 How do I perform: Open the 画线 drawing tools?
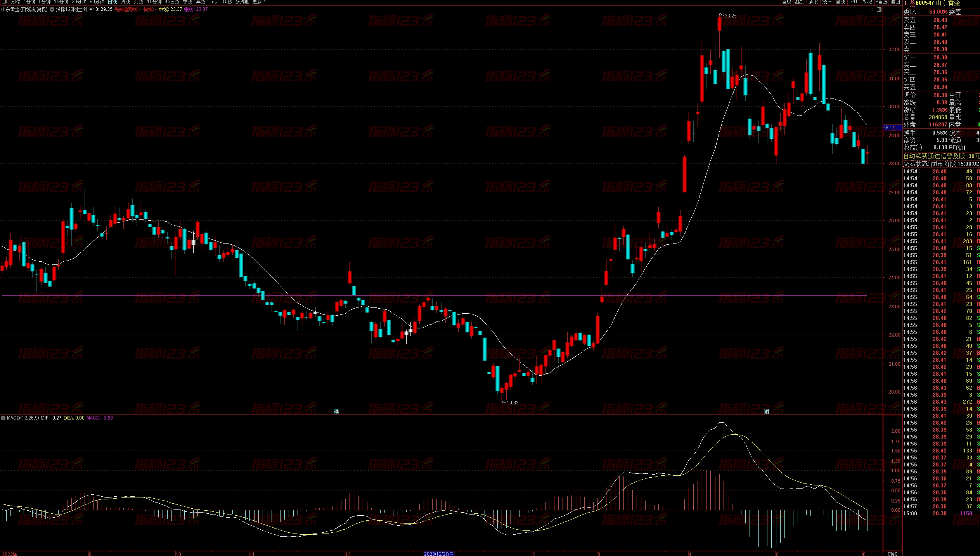[840, 2]
